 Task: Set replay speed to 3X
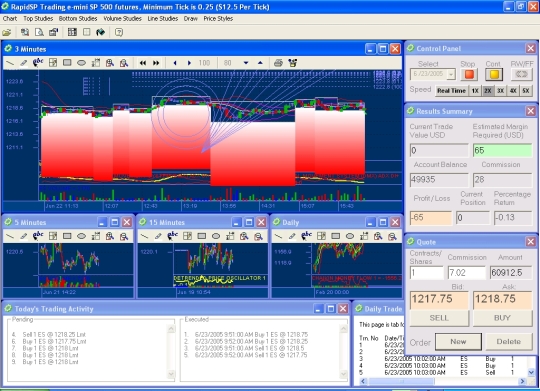point(500,91)
